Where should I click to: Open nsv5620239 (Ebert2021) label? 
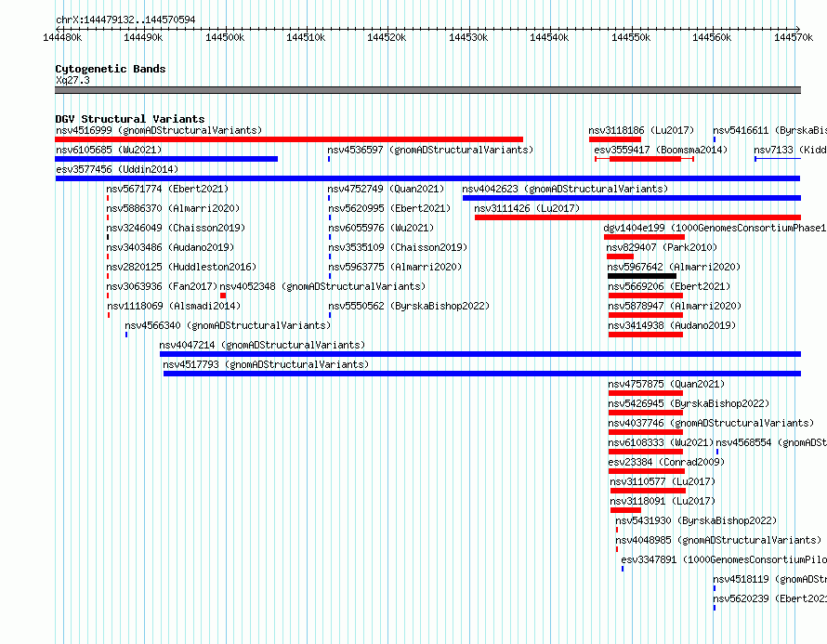pos(770,598)
